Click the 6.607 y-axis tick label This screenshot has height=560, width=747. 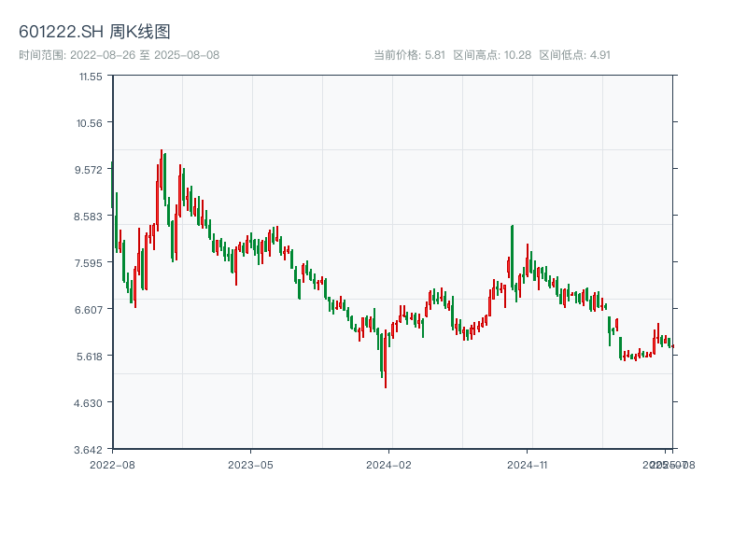pyautogui.click(x=90, y=310)
